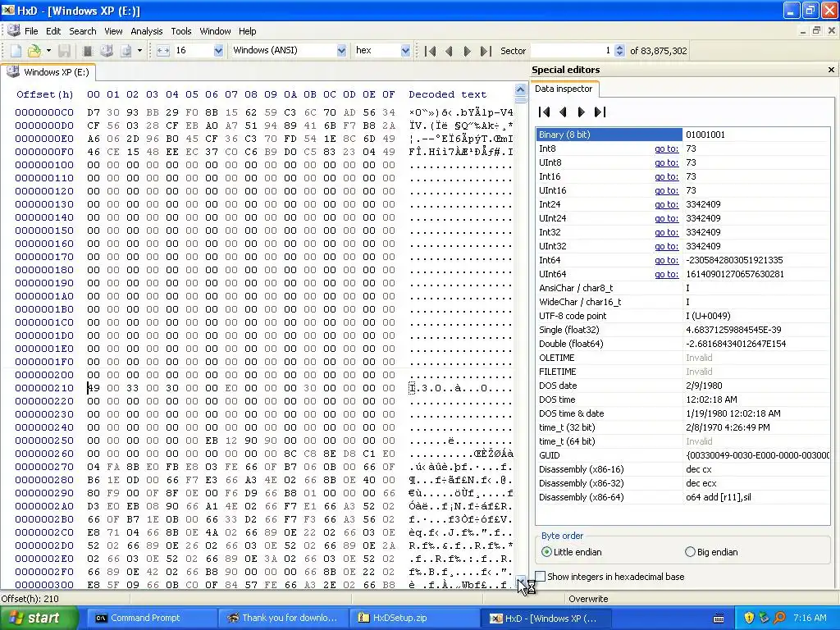Click Data inspector next-byte arrow
Viewport: 840px width, 630px height.
coord(582,112)
